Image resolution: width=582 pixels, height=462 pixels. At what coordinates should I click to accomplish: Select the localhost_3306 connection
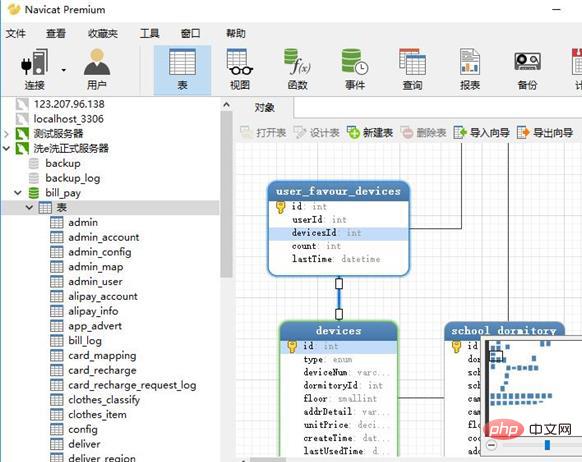[x=69, y=119]
